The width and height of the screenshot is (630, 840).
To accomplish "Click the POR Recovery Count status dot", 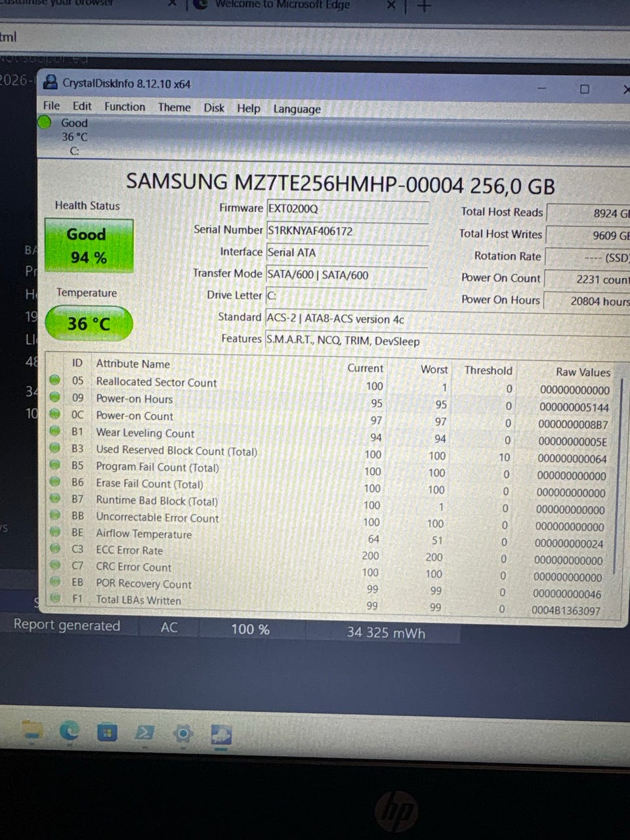I will click(x=56, y=581).
